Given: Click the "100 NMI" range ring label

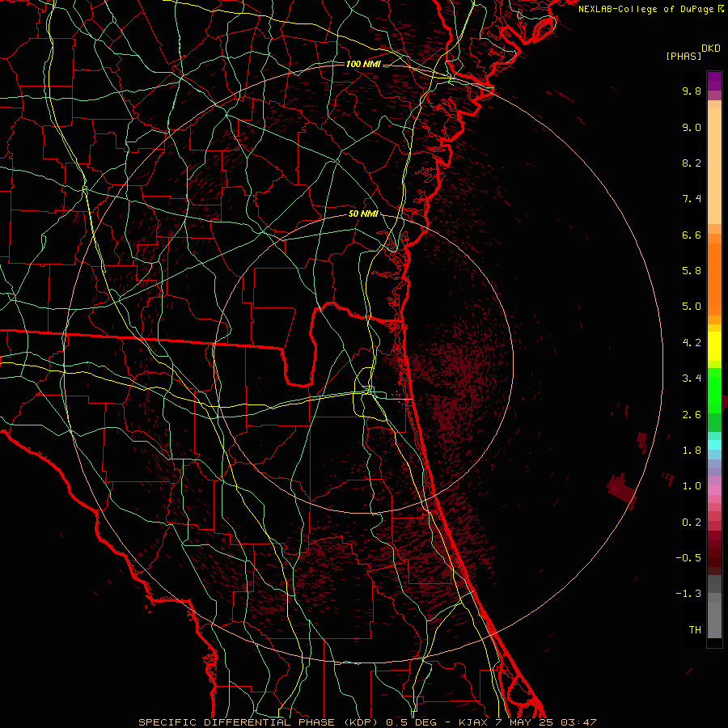Looking at the screenshot, I should click(363, 64).
